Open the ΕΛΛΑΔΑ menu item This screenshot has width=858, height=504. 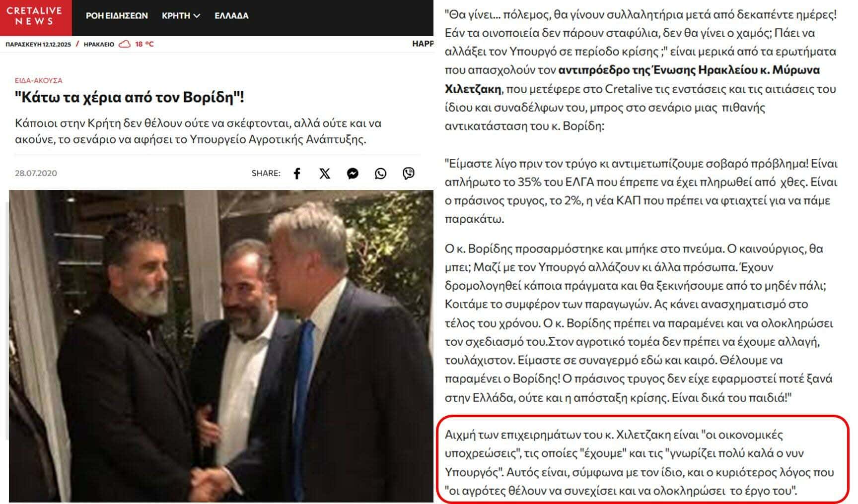tap(231, 16)
